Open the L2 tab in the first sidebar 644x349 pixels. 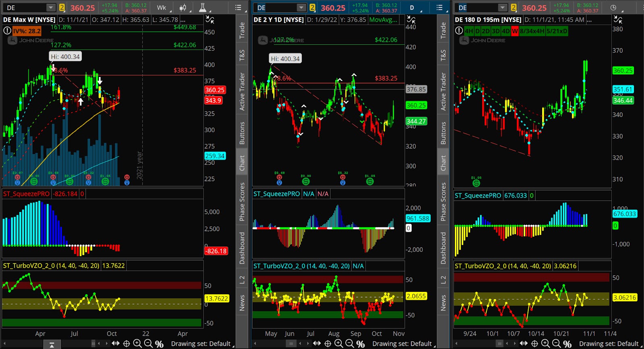(x=242, y=279)
